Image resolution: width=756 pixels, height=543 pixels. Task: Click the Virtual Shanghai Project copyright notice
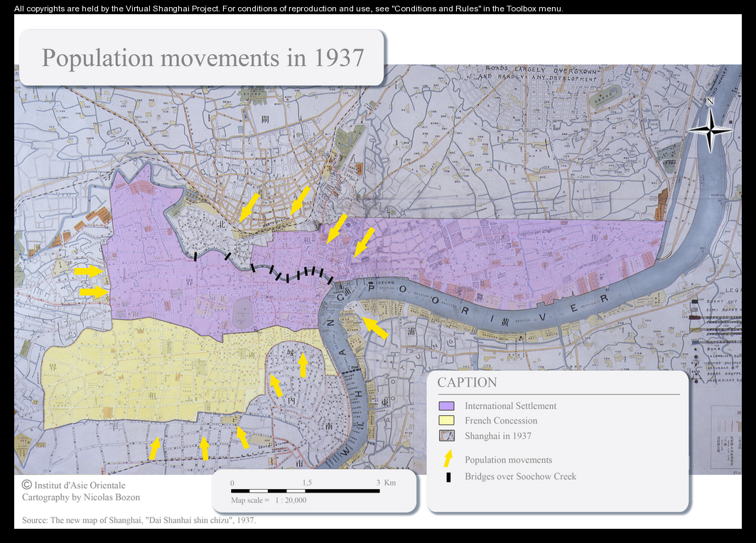point(288,9)
